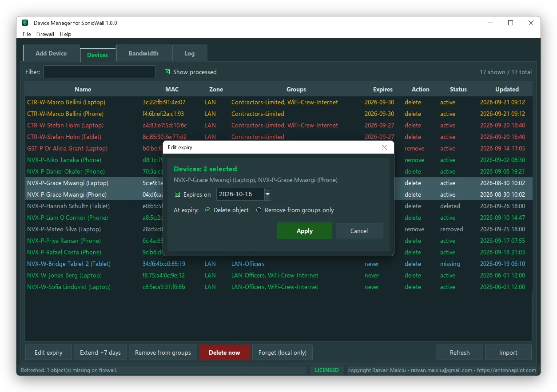This screenshot has height=392, width=557.
Task: Focus the Filter text field
Action: [99, 72]
